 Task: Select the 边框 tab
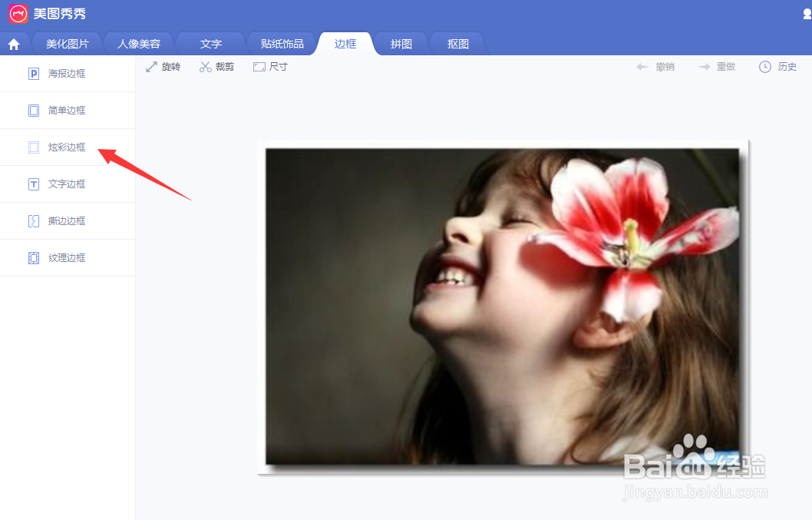pyautogui.click(x=345, y=44)
